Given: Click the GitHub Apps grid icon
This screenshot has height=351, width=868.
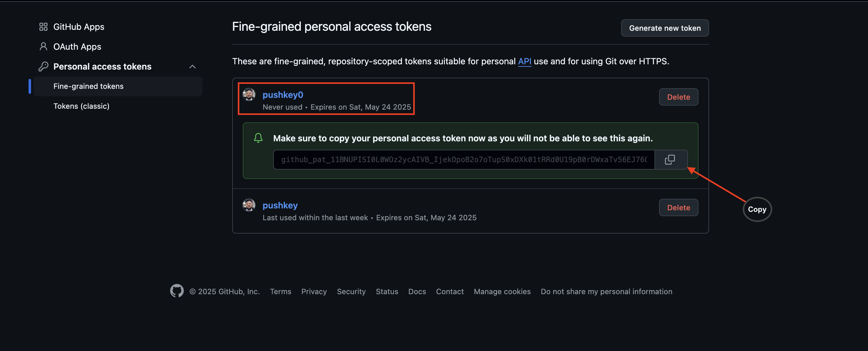Looking at the screenshot, I should pyautogui.click(x=43, y=27).
